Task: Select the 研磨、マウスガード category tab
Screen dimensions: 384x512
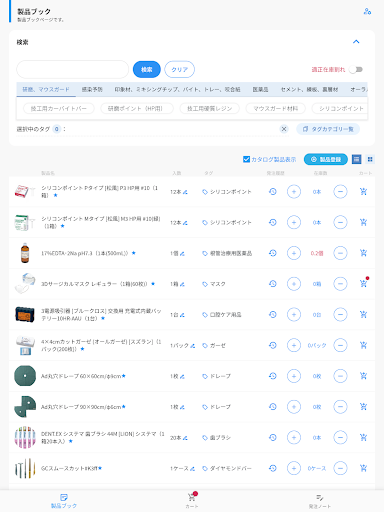Action: pos(46,89)
